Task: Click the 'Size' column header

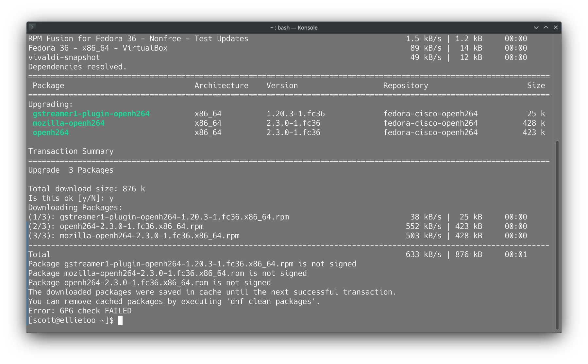Action: [536, 86]
